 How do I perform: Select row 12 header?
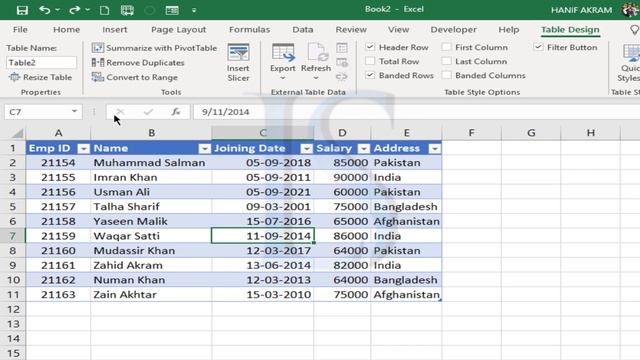coord(13,309)
